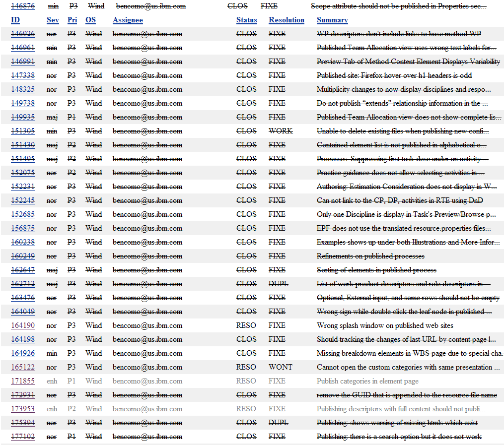Viewport: 504px width, 445px height.
Task: Click enh severity in bug 173953 row
Action: [52, 409]
